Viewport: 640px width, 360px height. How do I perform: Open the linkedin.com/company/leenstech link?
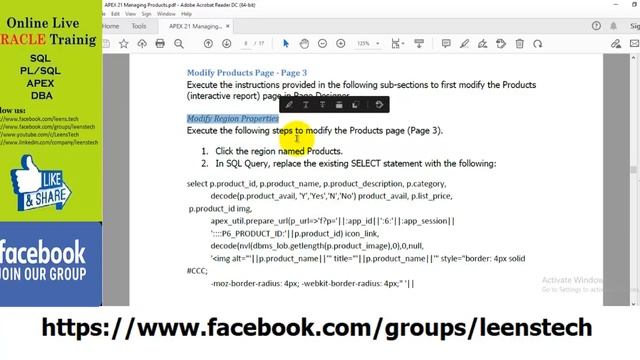(x=49, y=142)
